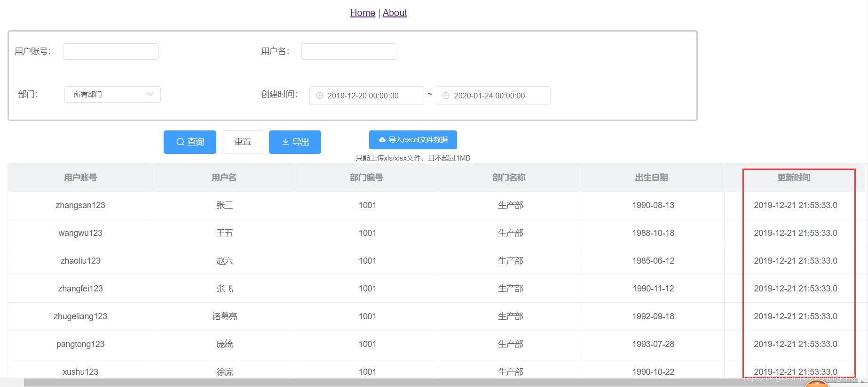
Task: Open end date picker 2020-01-24 00:00:00
Action: [x=493, y=96]
